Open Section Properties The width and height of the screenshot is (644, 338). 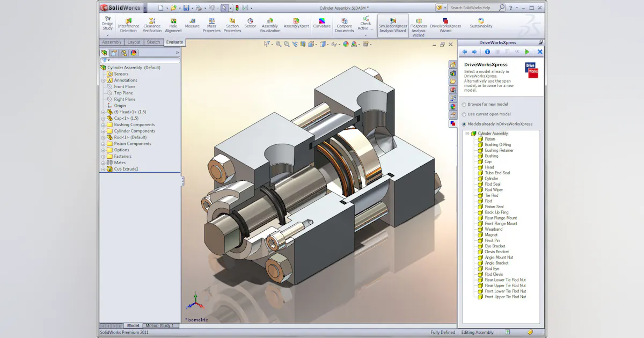232,25
